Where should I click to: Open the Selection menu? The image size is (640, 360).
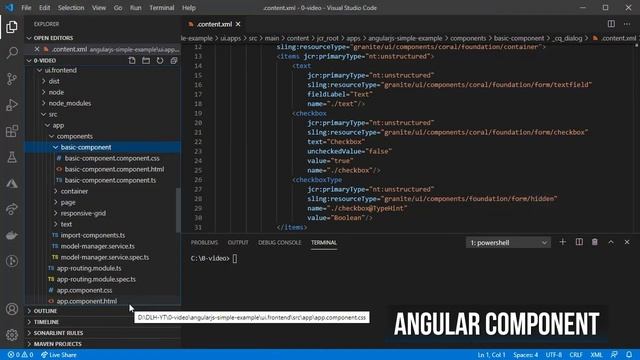point(71,8)
